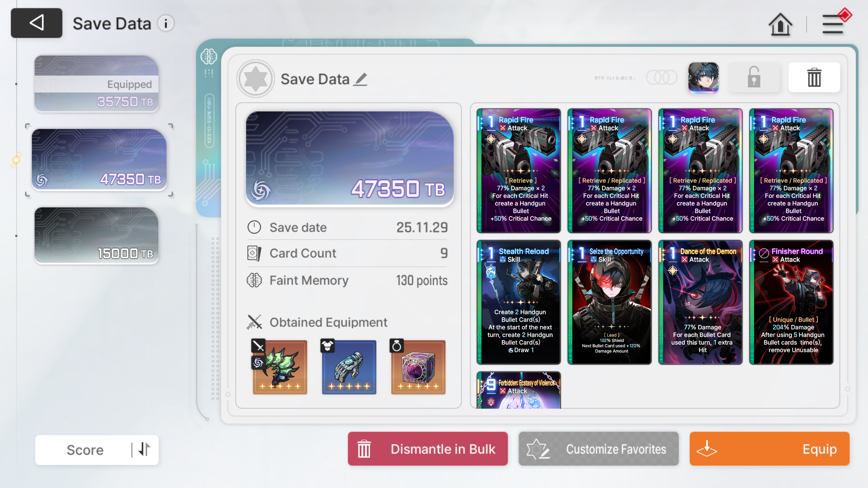The height and width of the screenshot is (488, 868).
Task: Select the Equipped 35750 TB save
Action: click(96, 83)
